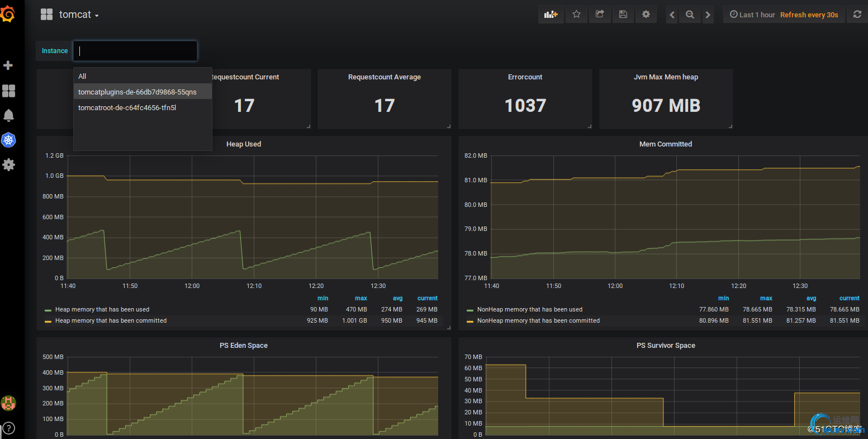Star this dashboard as favorite
The width and height of the screenshot is (868, 439).
(576, 15)
